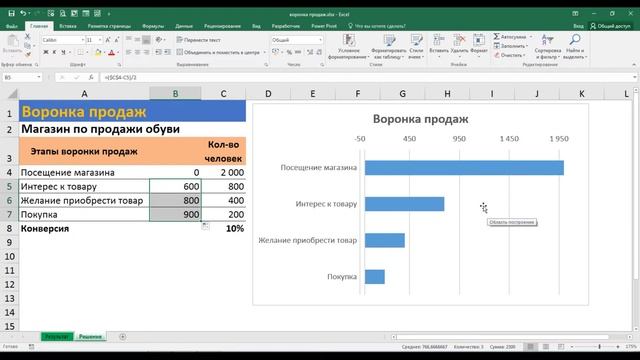Increase font size with larger A icon
Screen dimensions: 640x360
coord(108,40)
